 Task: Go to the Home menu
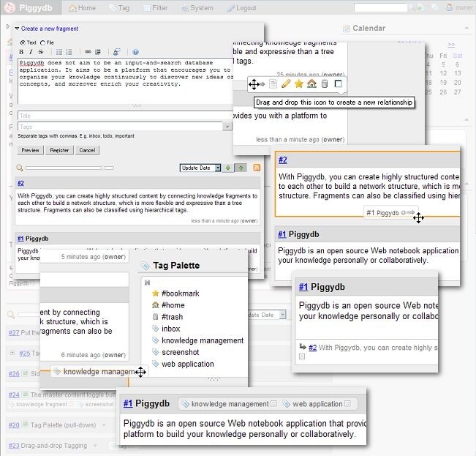pyautogui.click(x=83, y=8)
